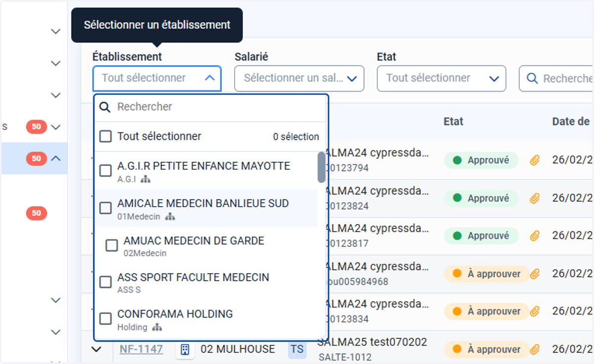Check the Tout sélectionner checkbox
The image size is (594, 364).
pyautogui.click(x=105, y=136)
